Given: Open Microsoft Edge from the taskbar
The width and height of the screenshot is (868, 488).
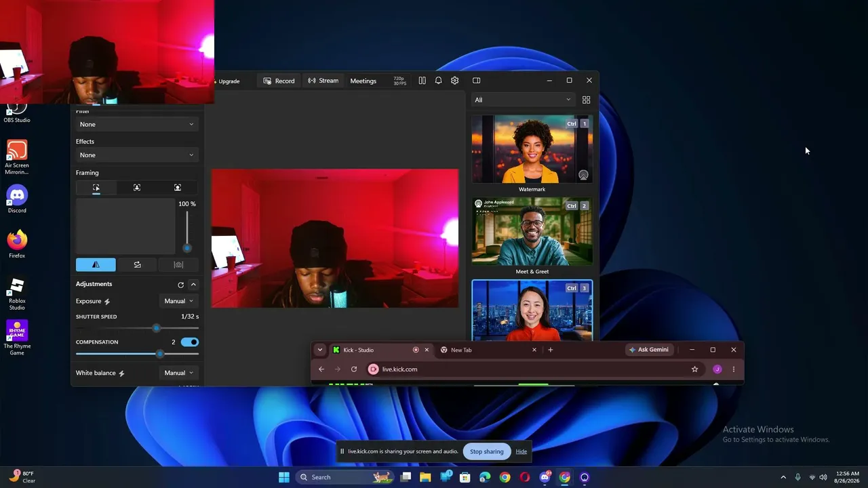Looking at the screenshot, I should [x=485, y=477].
